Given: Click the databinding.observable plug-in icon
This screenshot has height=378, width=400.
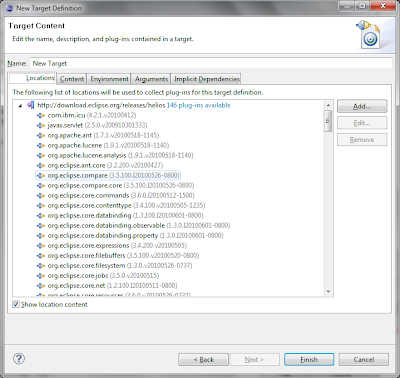Looking at the screenshot, I should (41, 225).
